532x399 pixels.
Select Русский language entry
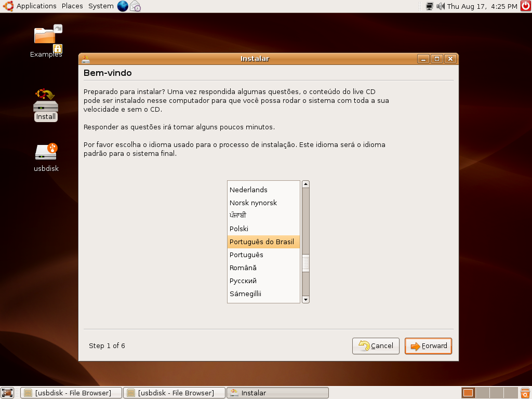tap(263, 281)
